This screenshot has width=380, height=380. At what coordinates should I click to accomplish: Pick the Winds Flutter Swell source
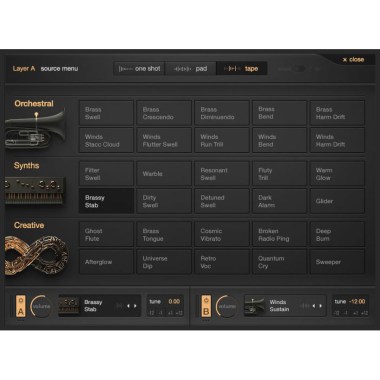click(164, 140)
